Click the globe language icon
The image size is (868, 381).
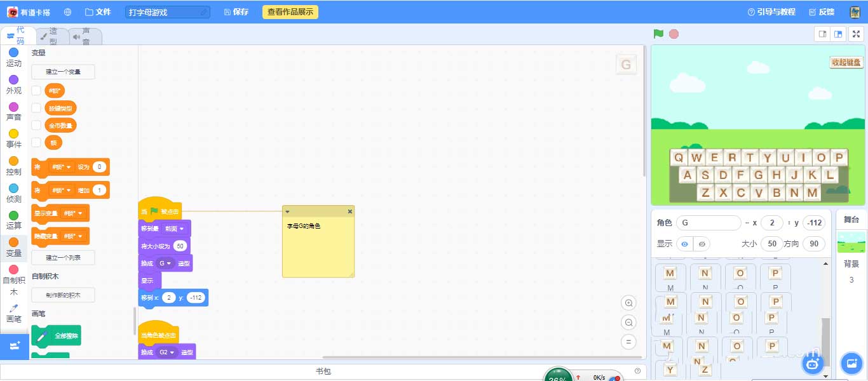tap(68, 12)
